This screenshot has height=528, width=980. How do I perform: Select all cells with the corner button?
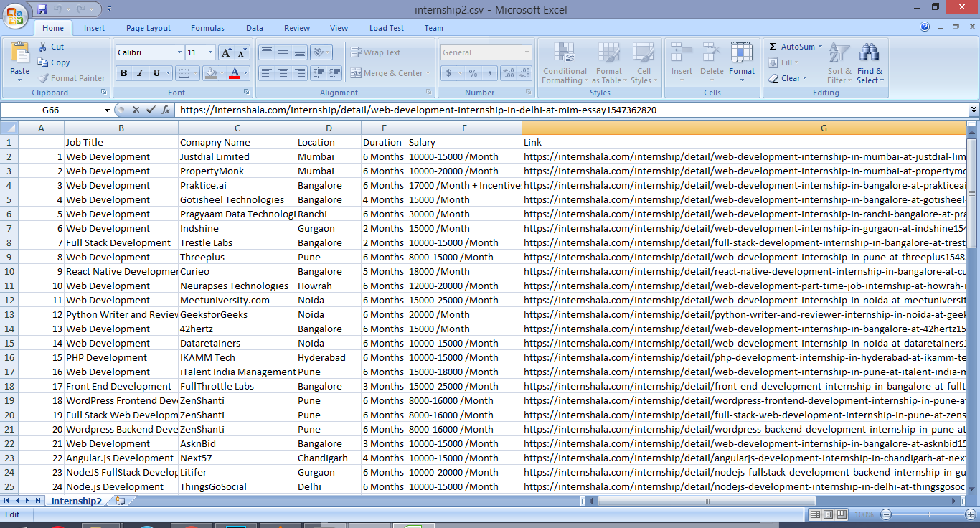coord(9,128)
